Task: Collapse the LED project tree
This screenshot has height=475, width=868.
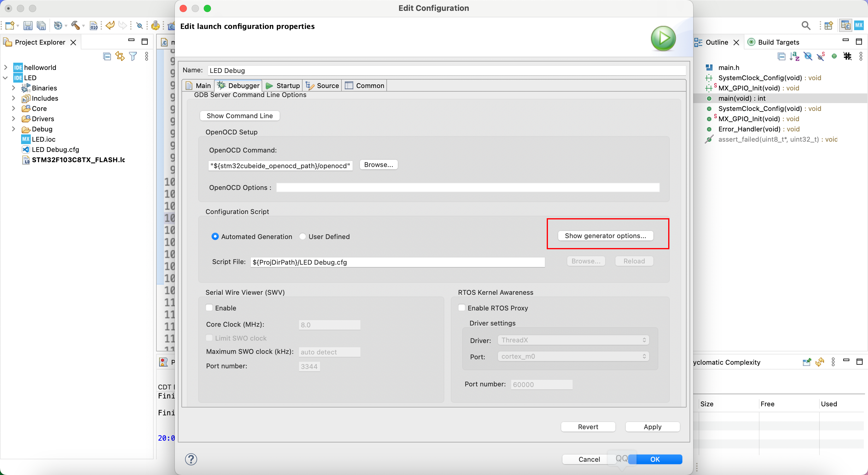Action: pos(5,78)
